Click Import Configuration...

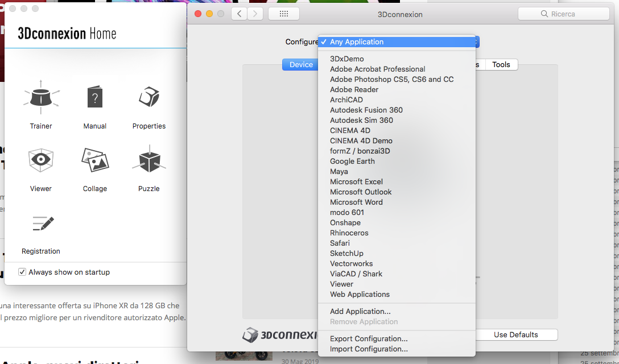pyautogui.click(x=397, y=349)
